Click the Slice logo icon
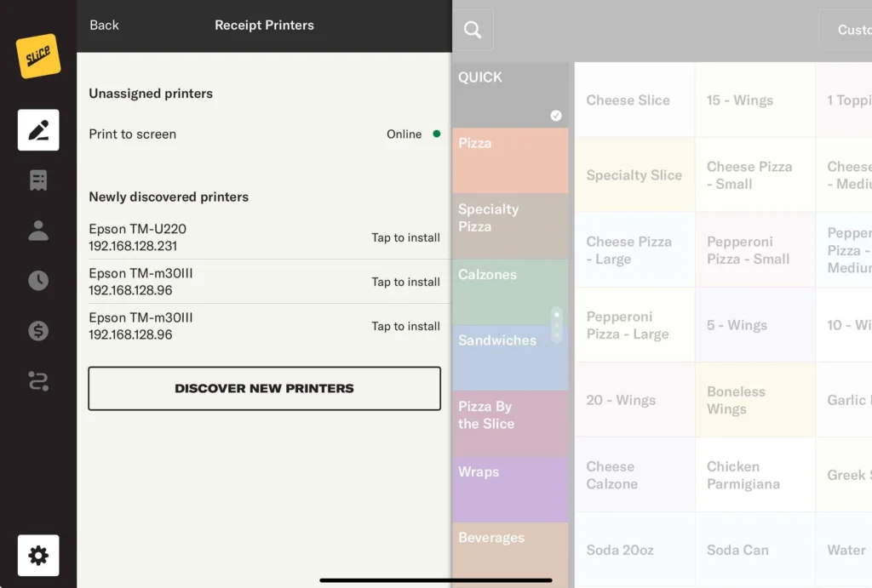The width and height of the screenshot is (872, 588). pyautogui.click(x=38, y=56)
